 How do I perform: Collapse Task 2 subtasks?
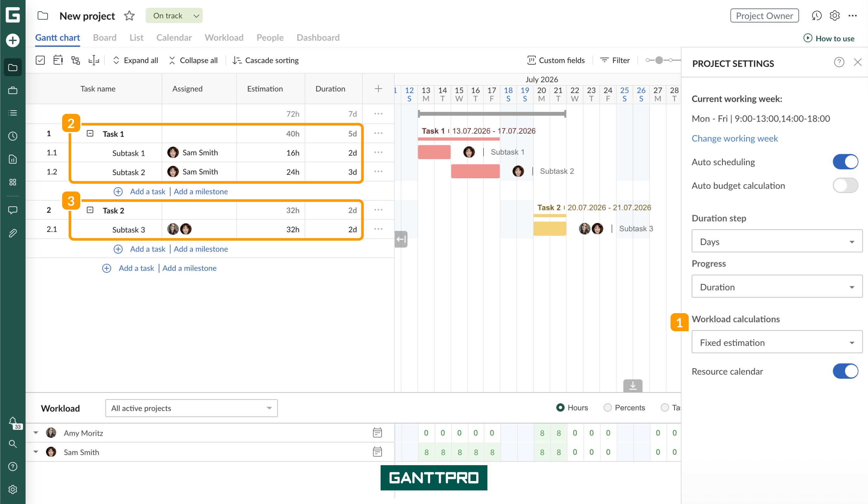pos(90,210)
